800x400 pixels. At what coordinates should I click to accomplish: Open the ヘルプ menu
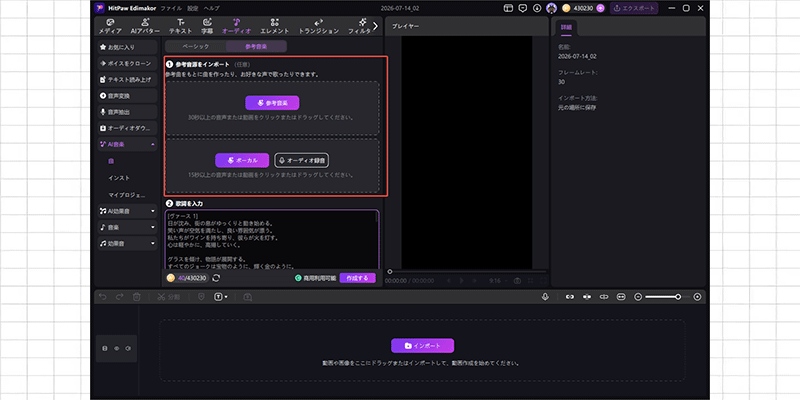[x=211, y=8]
